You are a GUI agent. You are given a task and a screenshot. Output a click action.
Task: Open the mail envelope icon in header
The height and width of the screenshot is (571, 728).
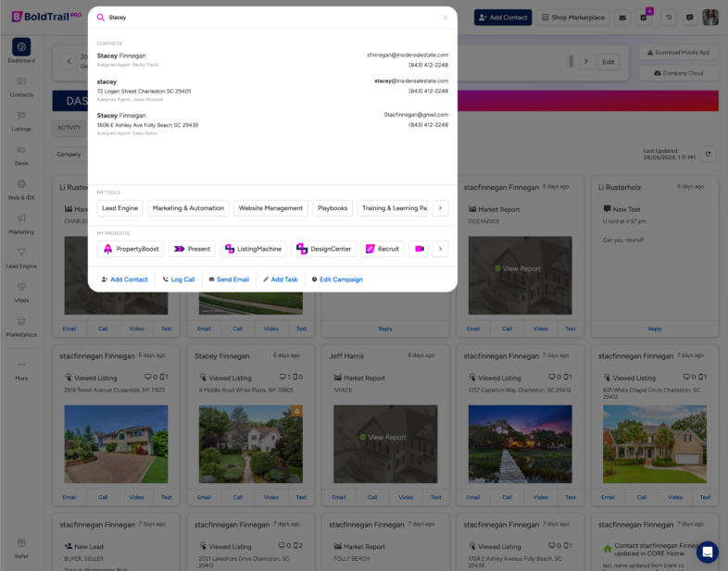pyautogui.click(x=622, y=18)
